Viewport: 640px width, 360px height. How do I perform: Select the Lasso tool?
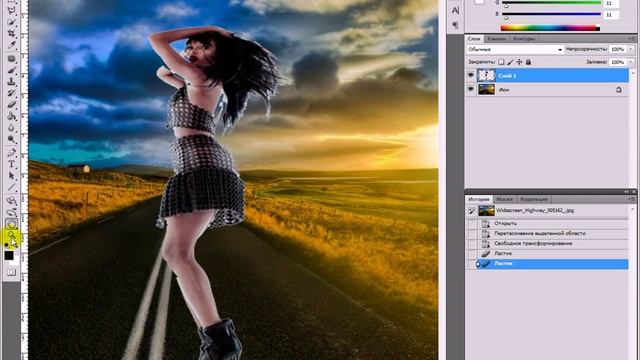coord(11,11)
